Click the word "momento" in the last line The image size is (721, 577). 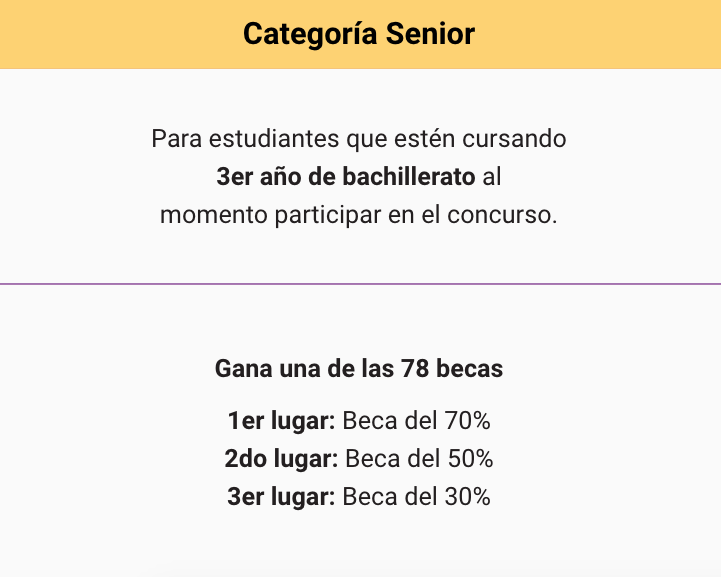[207, 216]
